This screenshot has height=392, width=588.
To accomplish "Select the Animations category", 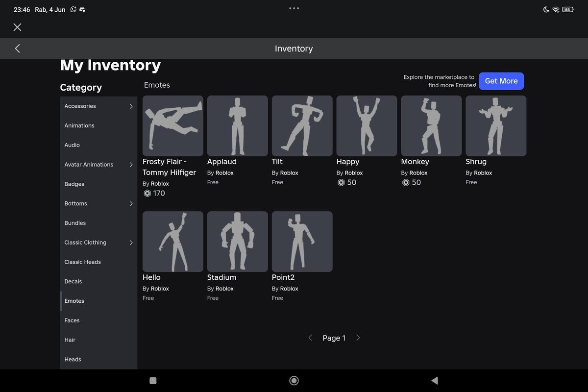I will click(x=98, y=125).
